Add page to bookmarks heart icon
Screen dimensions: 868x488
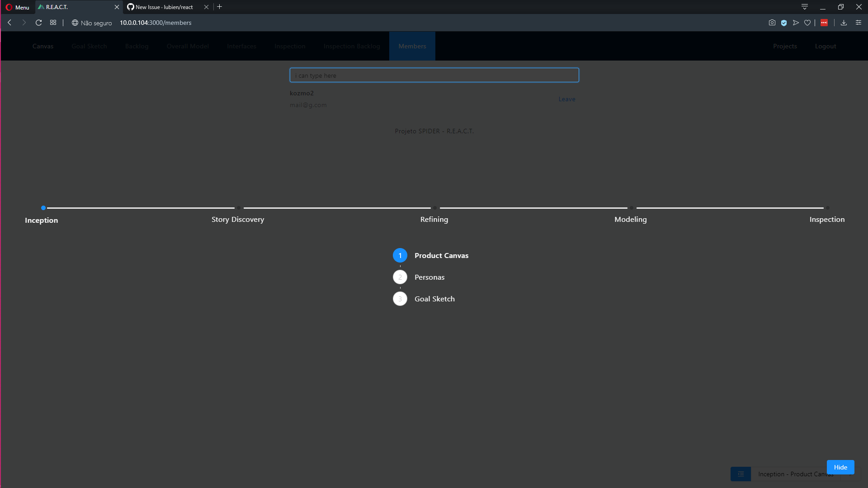click(807, 23)
